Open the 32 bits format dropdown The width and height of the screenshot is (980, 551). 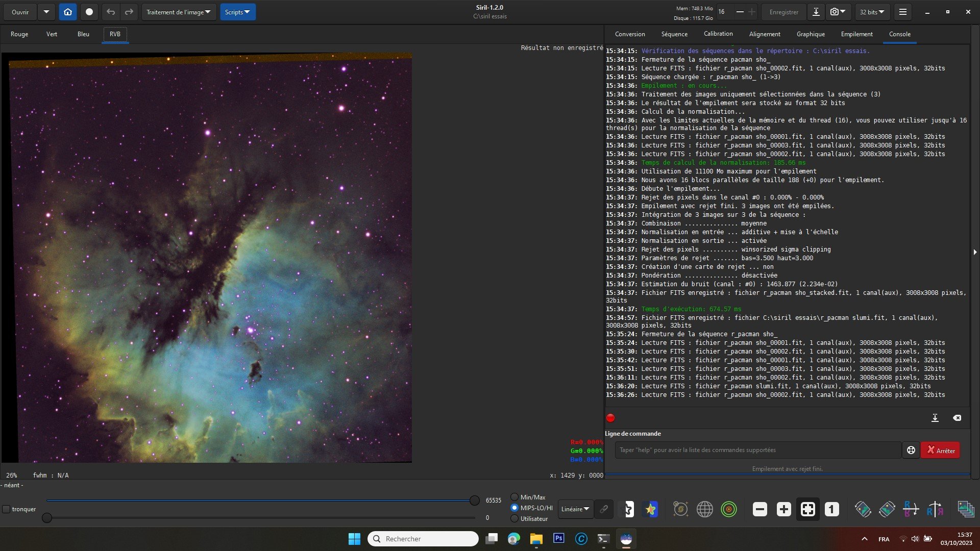pyautogui.click(x=872, y=12)
